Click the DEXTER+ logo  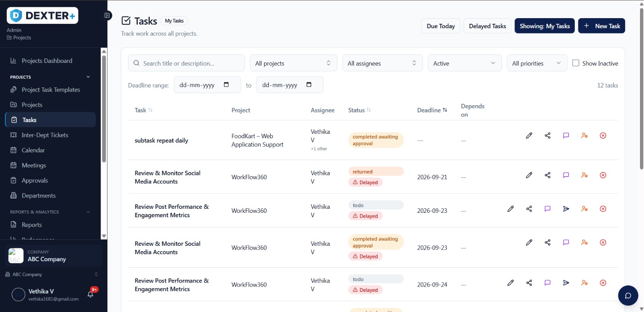point(42,16)
